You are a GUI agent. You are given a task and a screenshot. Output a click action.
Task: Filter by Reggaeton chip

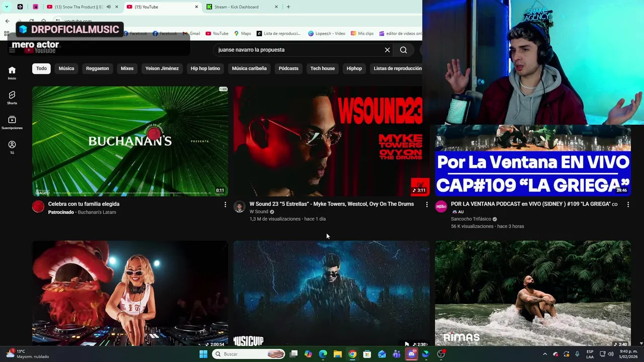click(97, 68)
